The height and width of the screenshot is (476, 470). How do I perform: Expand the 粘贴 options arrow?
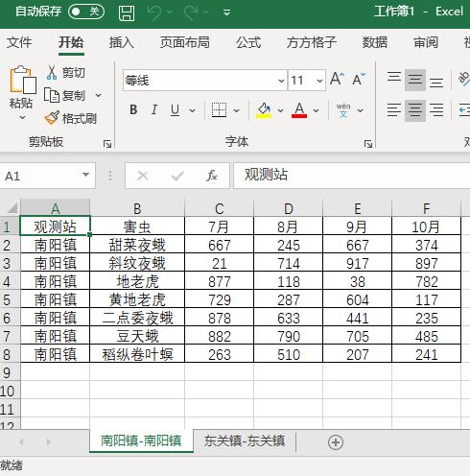point(22,117)
